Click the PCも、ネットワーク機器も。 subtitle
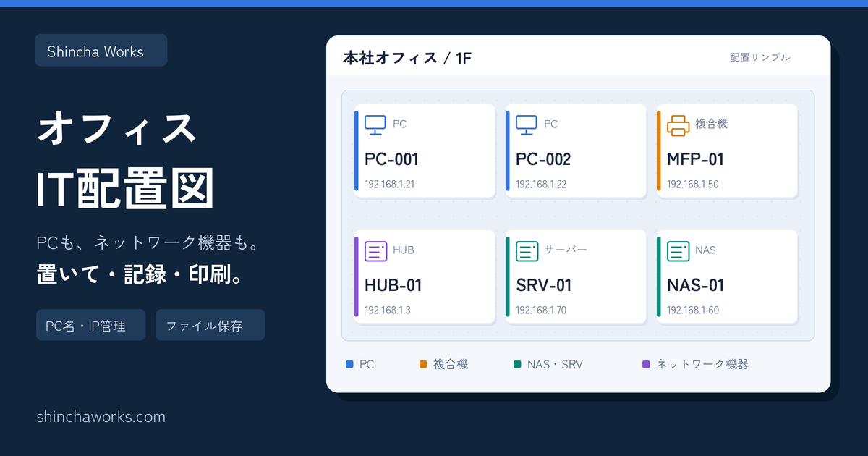 click(x=148, y=243)
